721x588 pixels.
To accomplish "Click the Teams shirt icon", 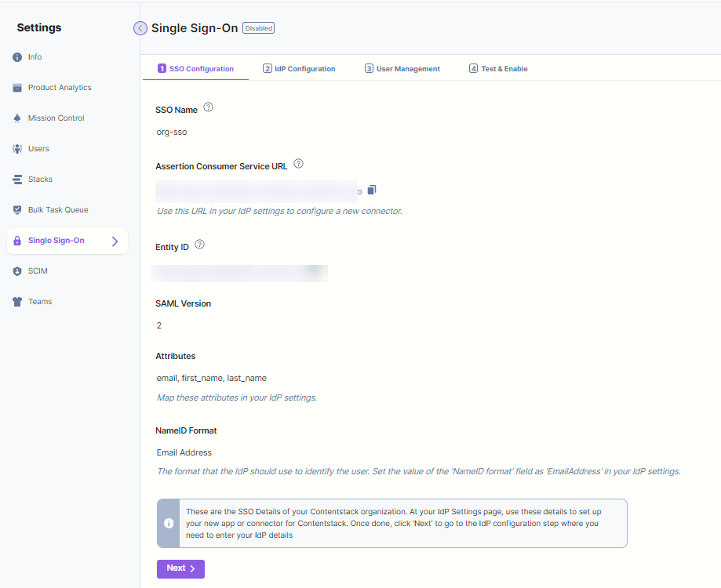I will point(17,301).
